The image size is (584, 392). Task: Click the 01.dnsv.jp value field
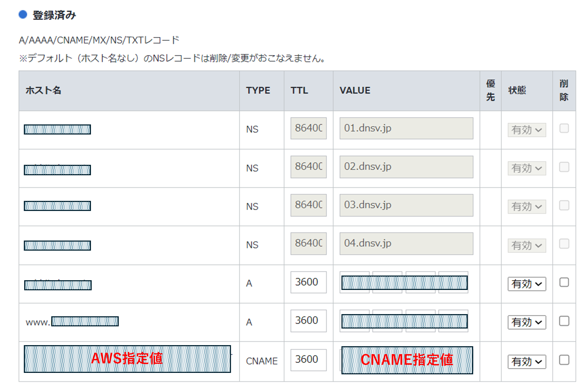406,128
